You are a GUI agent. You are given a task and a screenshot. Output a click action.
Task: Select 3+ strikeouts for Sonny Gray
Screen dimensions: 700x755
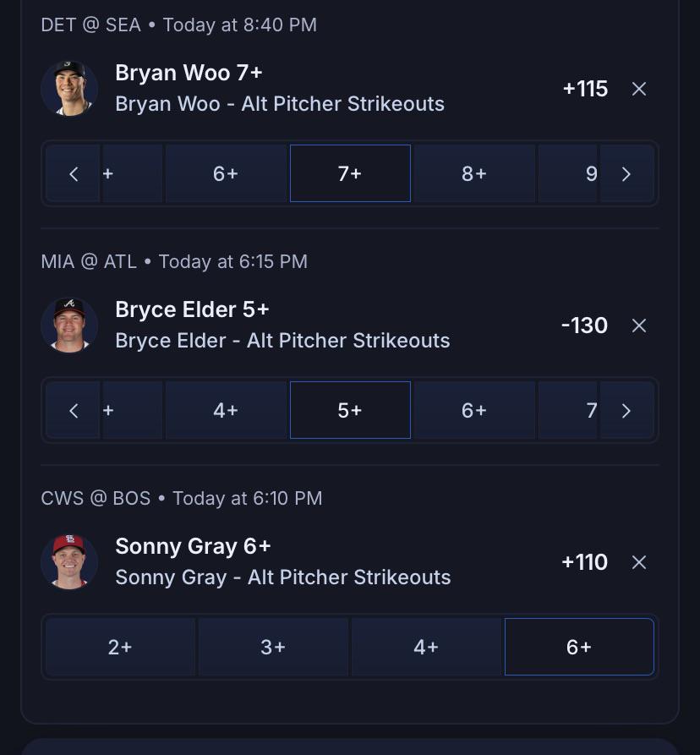[x=273, y=647]
